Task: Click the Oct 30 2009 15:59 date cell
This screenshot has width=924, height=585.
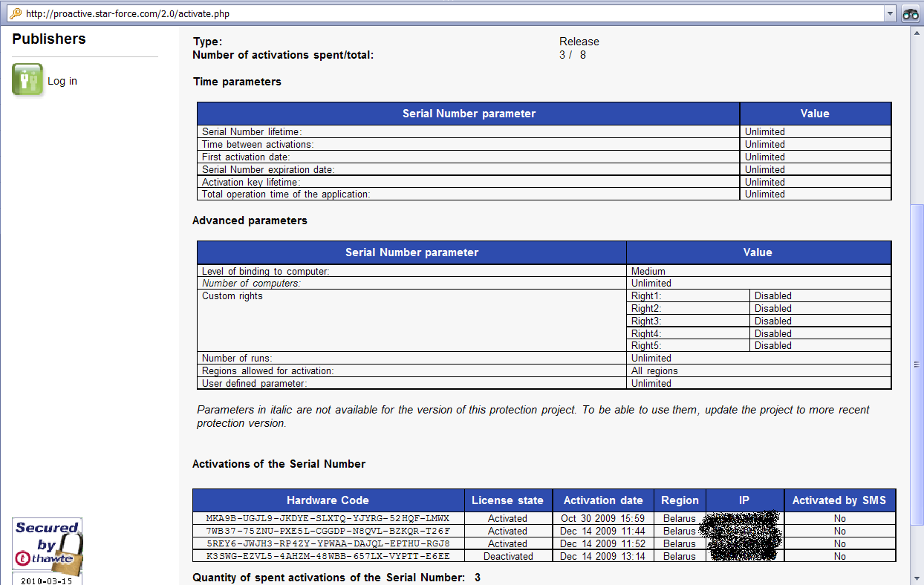Action: pyautogui.click(x=602, y=518)
